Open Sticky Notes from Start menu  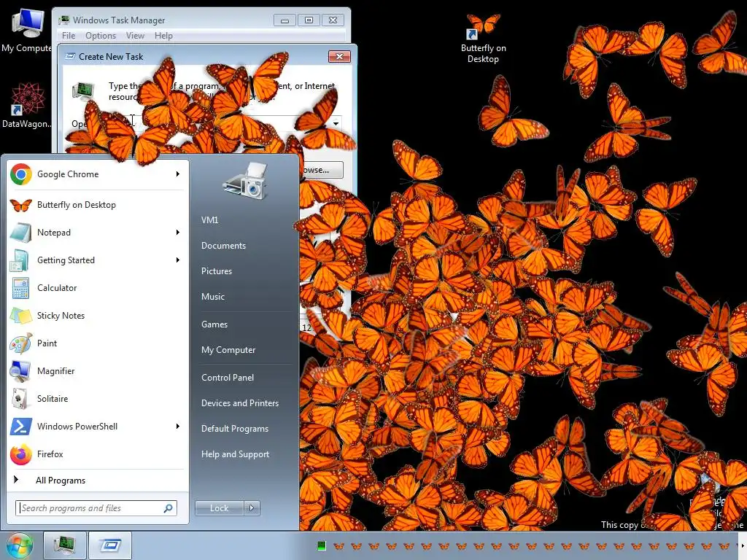(96, 316)
